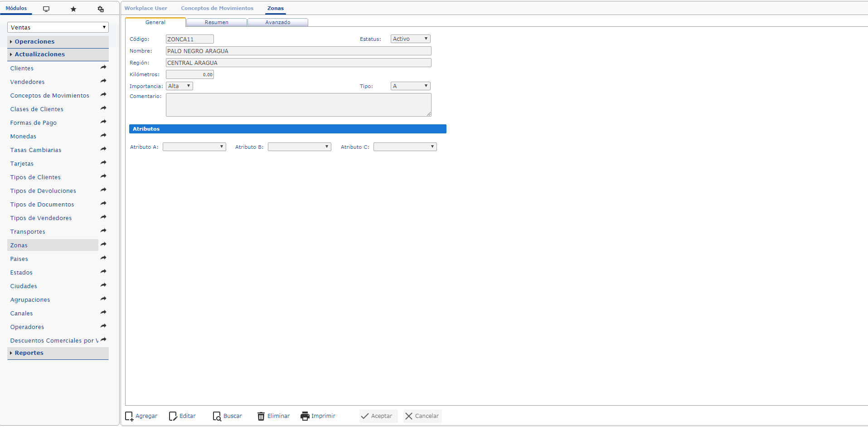Screen dimensions: 868x427
Task: Switch to the Módulos tab
Action: pyautogui.click(x=16, y=8)
